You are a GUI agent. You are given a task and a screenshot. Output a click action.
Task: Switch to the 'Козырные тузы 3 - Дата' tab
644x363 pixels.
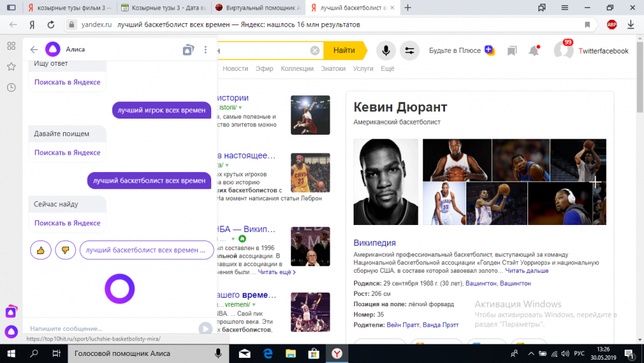(x=164, y=8)
